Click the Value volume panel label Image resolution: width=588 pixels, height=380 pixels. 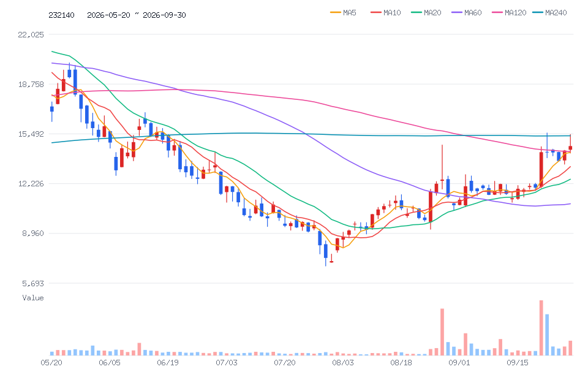[x=33, y=298]
